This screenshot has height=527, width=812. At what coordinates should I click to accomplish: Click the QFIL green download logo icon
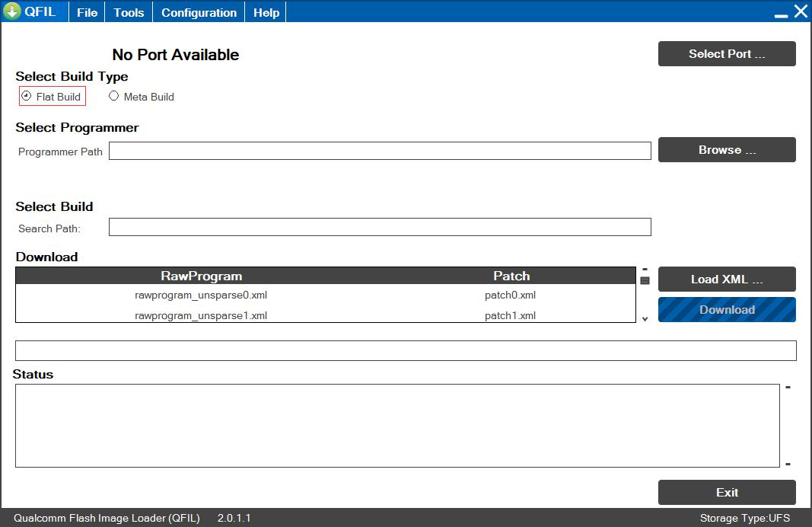(12, 11)
